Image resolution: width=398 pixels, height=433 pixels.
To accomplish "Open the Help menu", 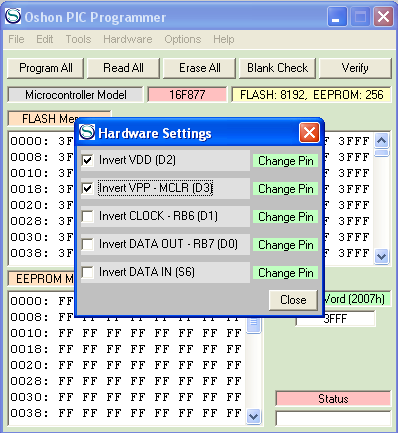I will (x=224, y=39).
